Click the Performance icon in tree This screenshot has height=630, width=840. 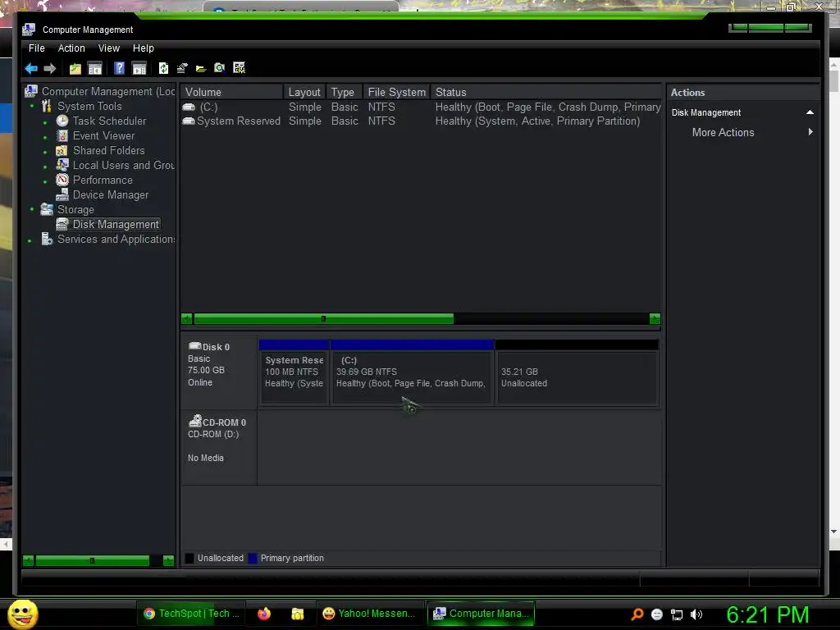pyautogui.click(x=62, y=180)
